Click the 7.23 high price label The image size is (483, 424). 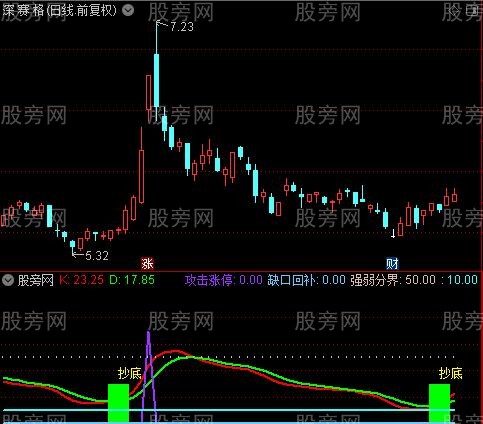182,27
